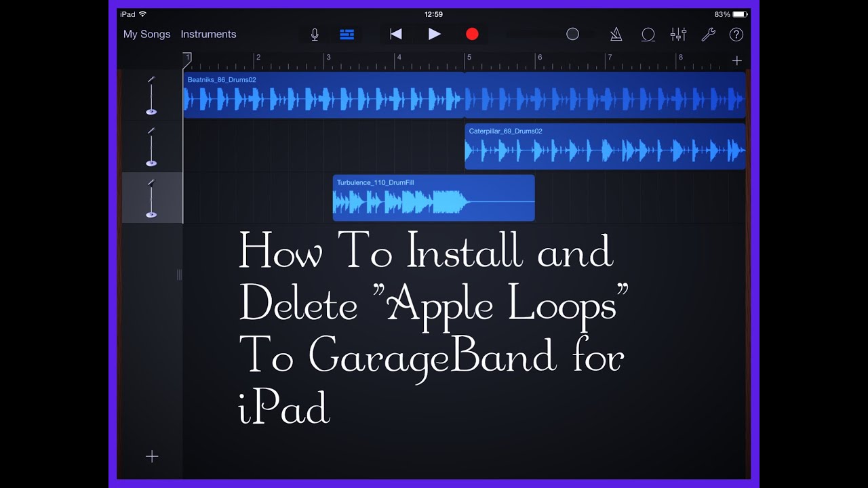868x488 pixels.
Task: Tap the microphone instrument view icon
Action: point(315,35)
